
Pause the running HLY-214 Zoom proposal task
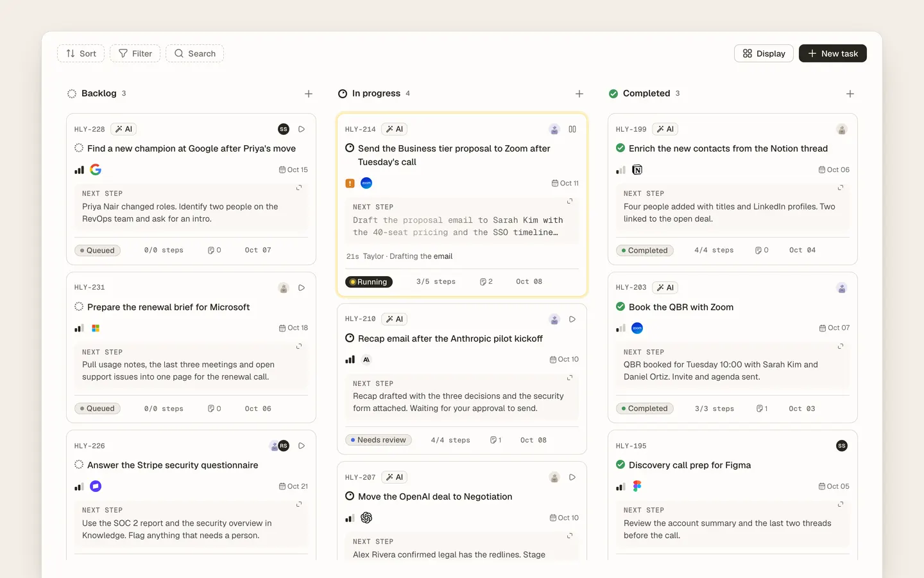pos(572,129)
